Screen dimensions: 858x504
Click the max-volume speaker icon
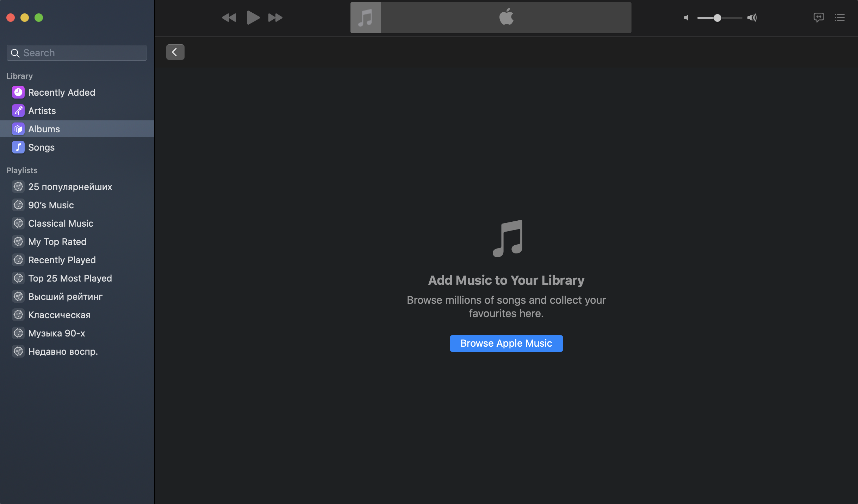[x=752, y=18]
